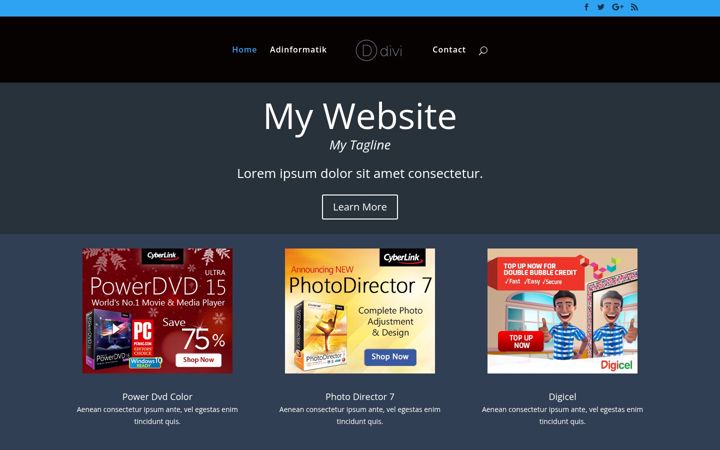Open the Google Plus social icon

tap(618, 7)
